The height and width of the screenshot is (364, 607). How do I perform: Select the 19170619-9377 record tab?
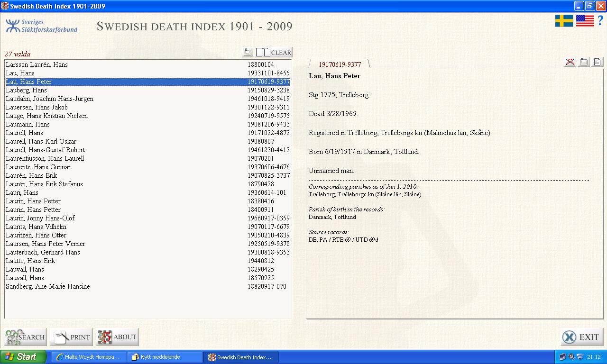[340, 64]
